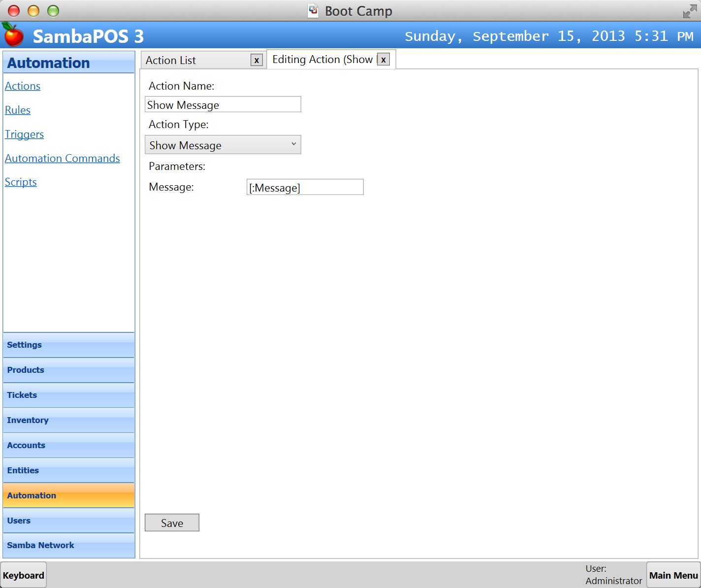
Task: Go to the Triggers link
Action: pyautogui.click(x=25, y=134)
